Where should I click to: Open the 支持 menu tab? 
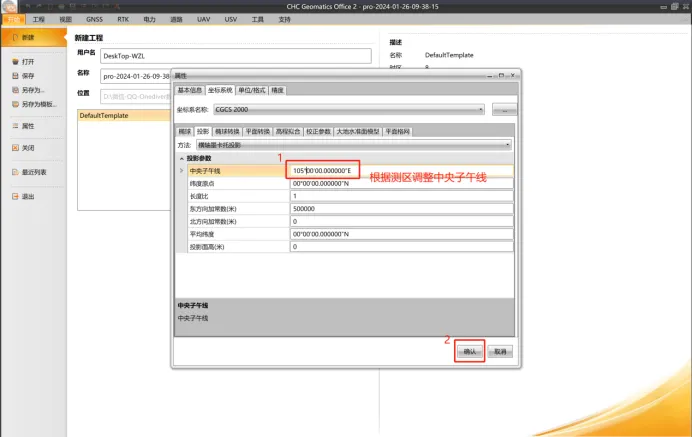pos(285,19)
